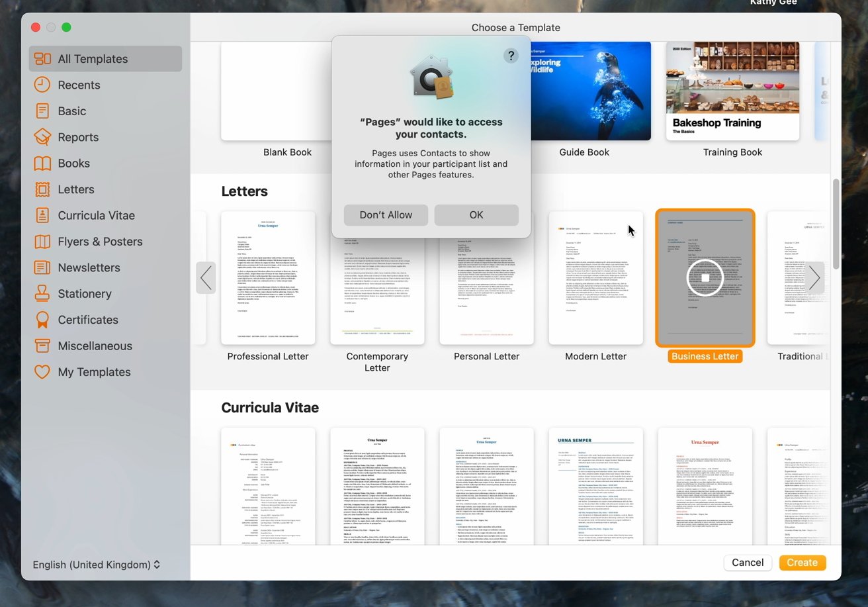The height and width of the screenshot is (607, 868).
Task: Click the All Templates grid icon
Action: point(42,59)
